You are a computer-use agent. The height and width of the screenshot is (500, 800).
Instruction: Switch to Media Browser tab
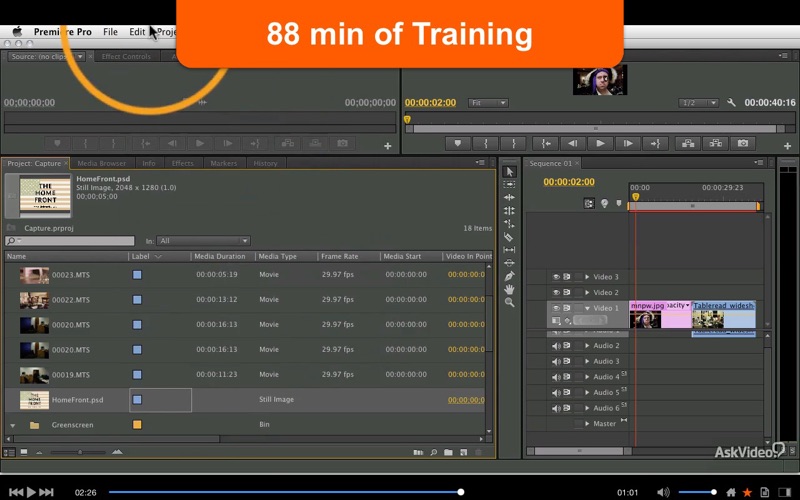(x=102, y=163)
